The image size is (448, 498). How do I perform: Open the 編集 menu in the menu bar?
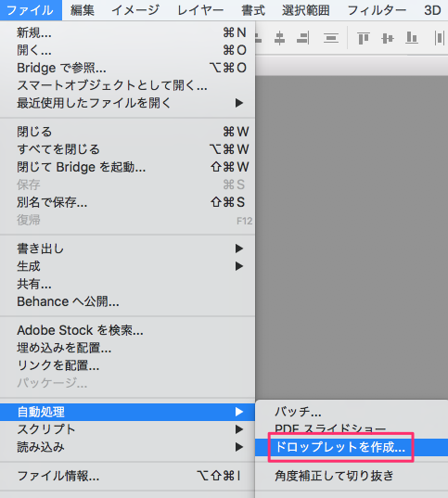pos(83,10)
